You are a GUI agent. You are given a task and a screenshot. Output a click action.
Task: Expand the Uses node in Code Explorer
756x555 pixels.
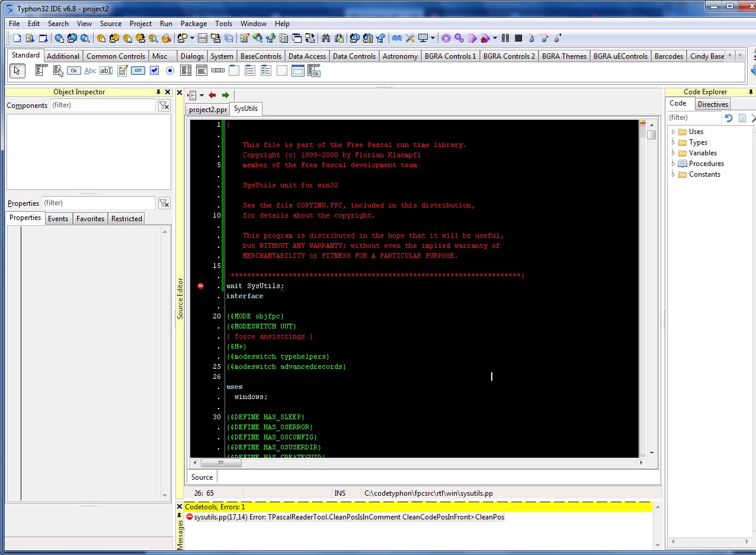click(x=673, y=132)
